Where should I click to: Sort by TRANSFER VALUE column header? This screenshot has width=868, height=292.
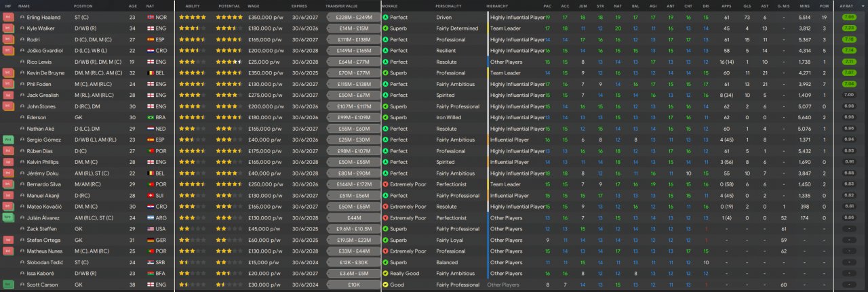point(342,5)
